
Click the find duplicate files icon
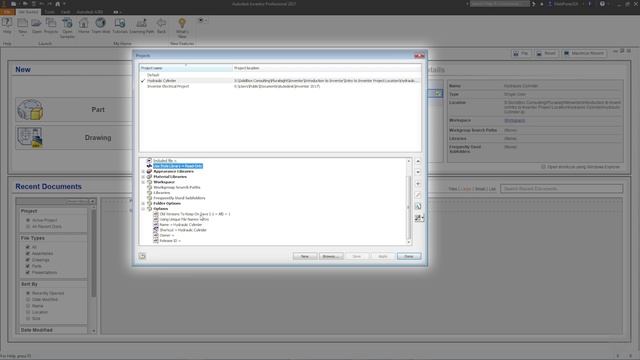pos(418,207)
